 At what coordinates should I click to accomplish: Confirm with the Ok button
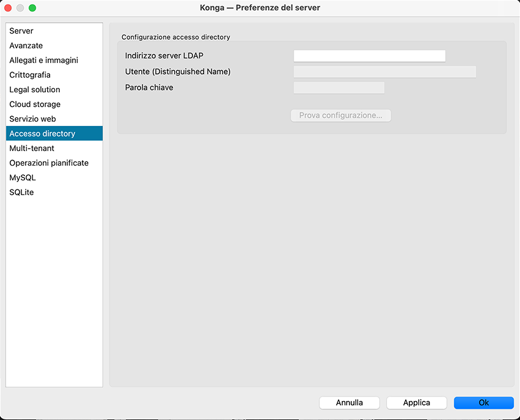(483, 403)
